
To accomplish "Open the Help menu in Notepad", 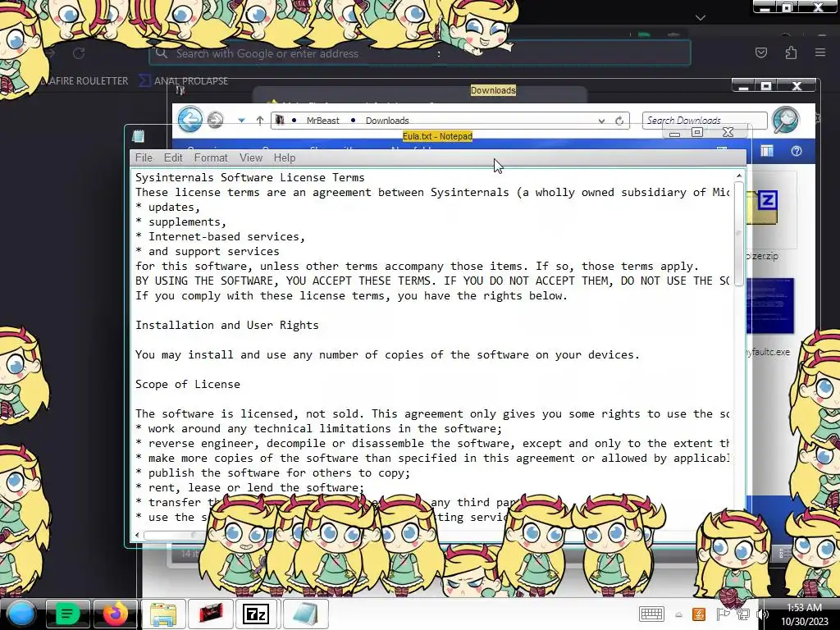I will pos(285,157).
